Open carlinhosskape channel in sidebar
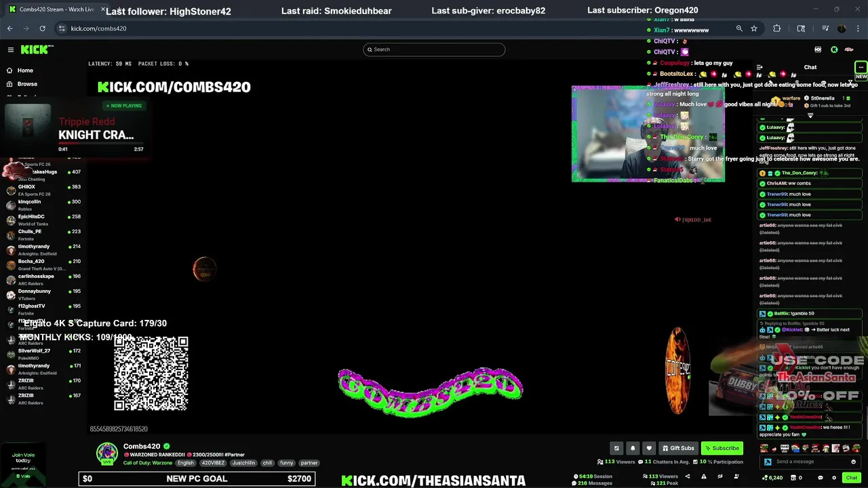The height and width of the screenshot is (488, 868). coord(42,279)
